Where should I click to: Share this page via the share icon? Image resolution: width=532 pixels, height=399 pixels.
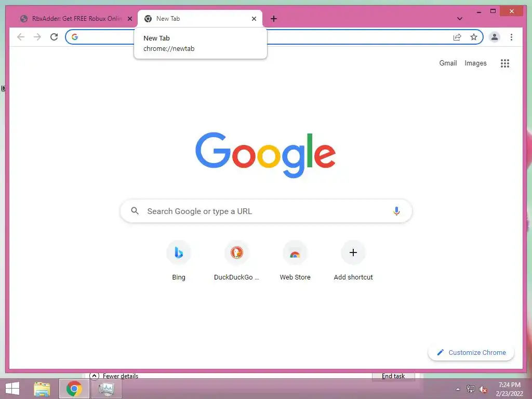457,37
